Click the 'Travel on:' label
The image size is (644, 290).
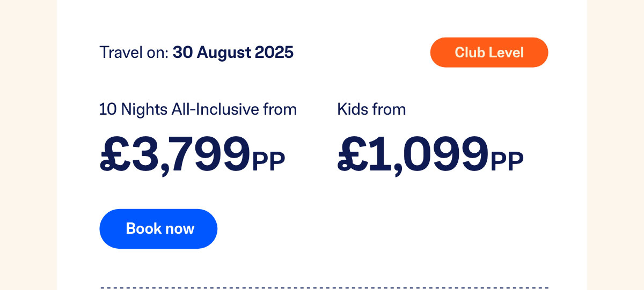click(x=134, y=53)
